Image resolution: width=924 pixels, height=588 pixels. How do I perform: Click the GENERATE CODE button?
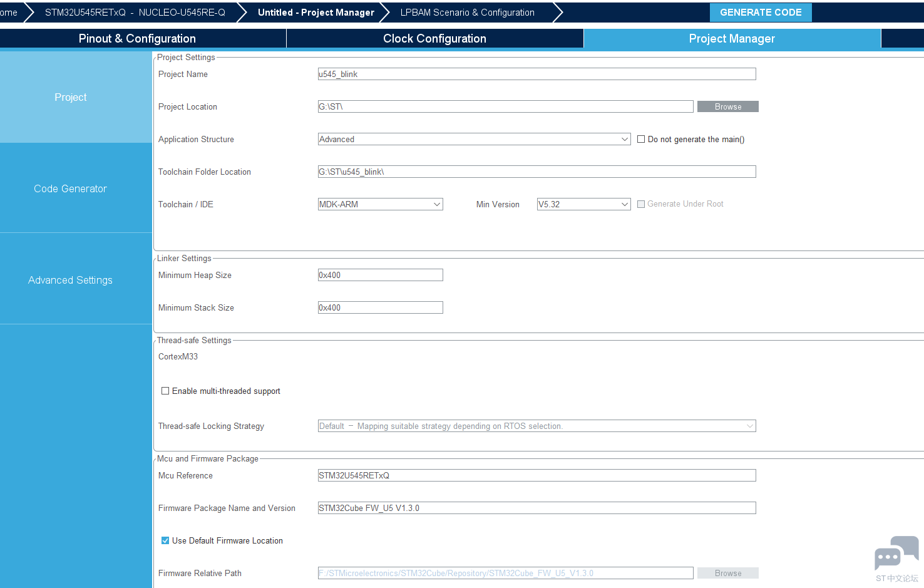761,13
